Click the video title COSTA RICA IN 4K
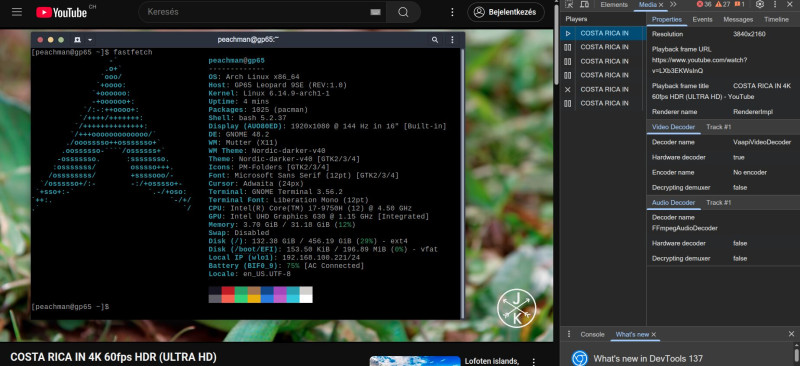Screen dimensions: 800x366 click(x=113, y=357)
